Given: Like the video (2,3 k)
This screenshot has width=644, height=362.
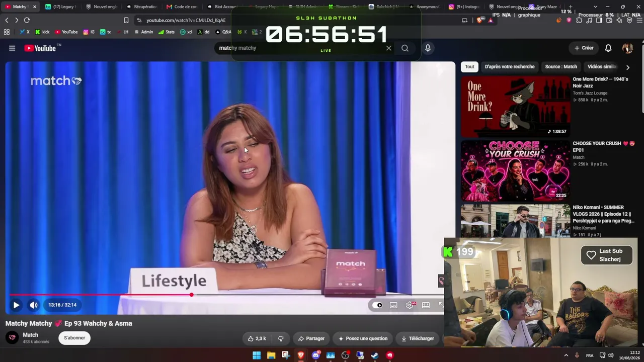Looking at the screenshot, I should (x=257, y=338).
